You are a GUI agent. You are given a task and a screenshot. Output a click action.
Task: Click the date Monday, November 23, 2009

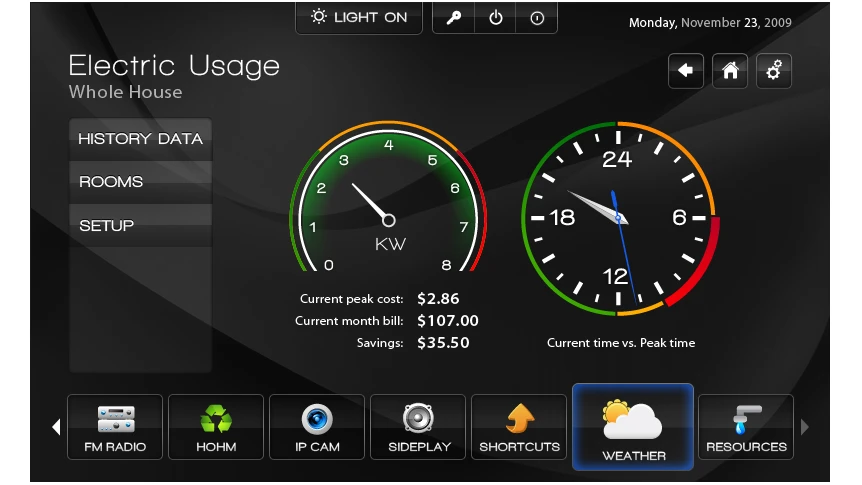[x=710, y=23]
